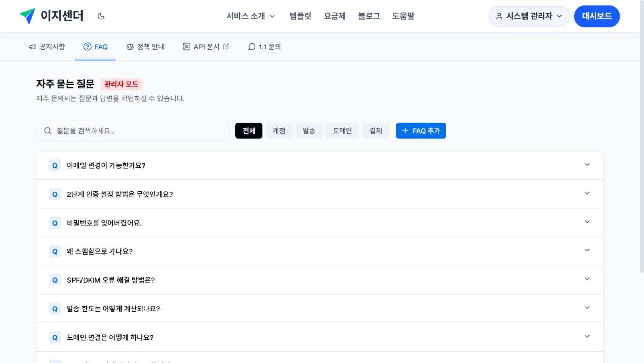The height and width of the screenshot is (363, 644).
Task: Expand chevron for 비밀번호를 잊어버렸어요
Action: point(587,222)
